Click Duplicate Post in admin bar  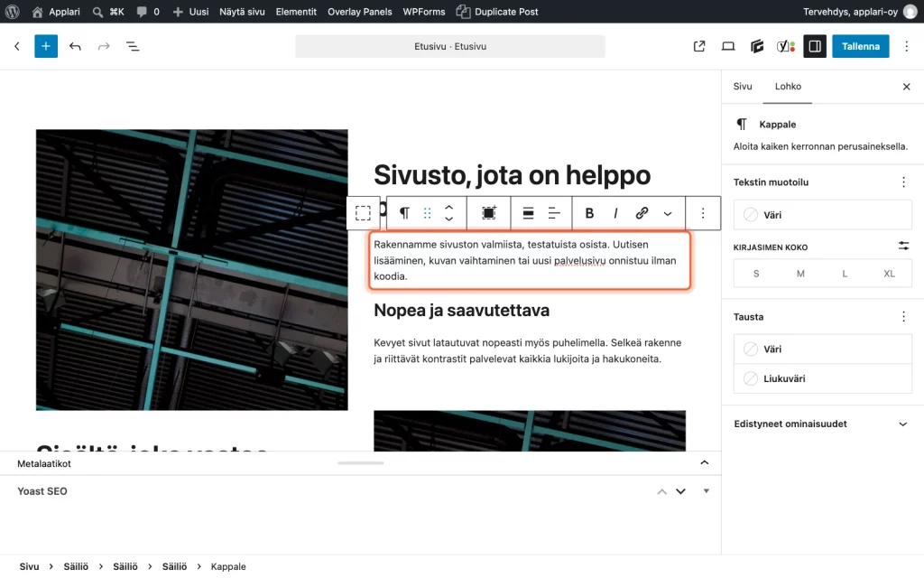click(497, 12)
